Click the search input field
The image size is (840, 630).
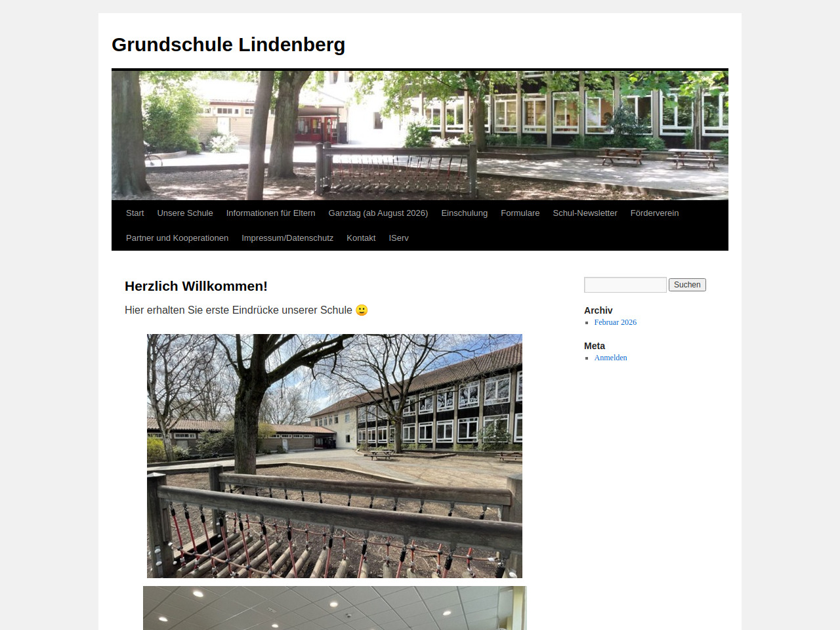625,285
